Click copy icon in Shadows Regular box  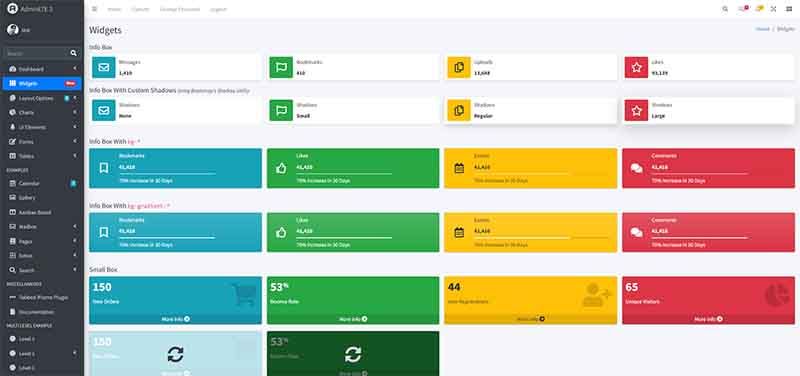(x=459, y=110)
